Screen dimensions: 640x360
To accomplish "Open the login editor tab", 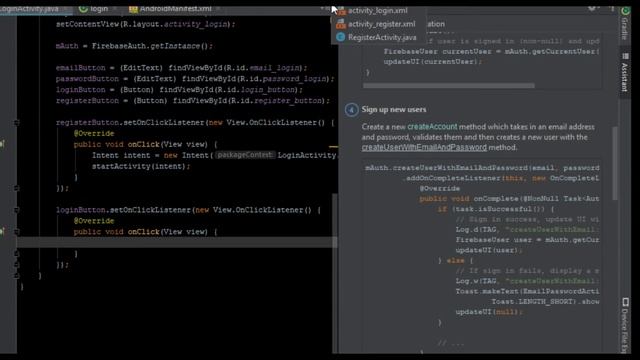I will (x=98, y=9).
